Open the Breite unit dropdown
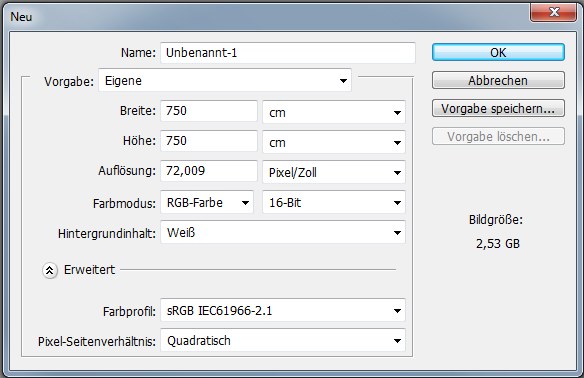Viewport: 584px width, 378px height. [x=334, y=112]
